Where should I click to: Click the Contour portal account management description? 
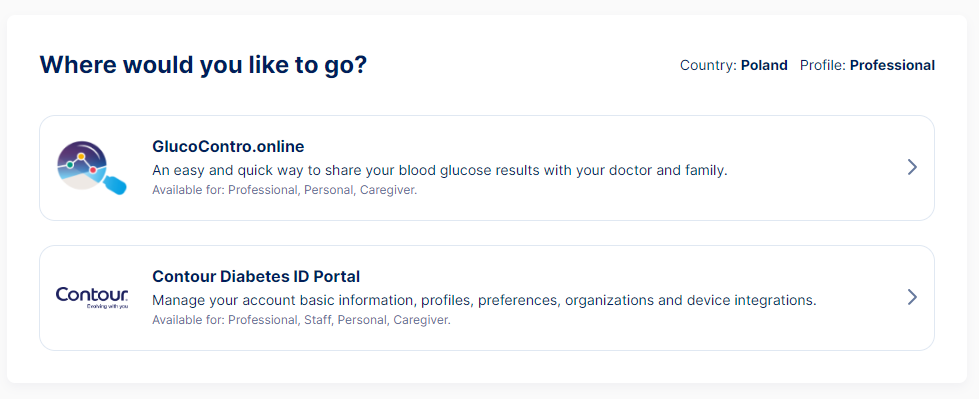(485, 300)
